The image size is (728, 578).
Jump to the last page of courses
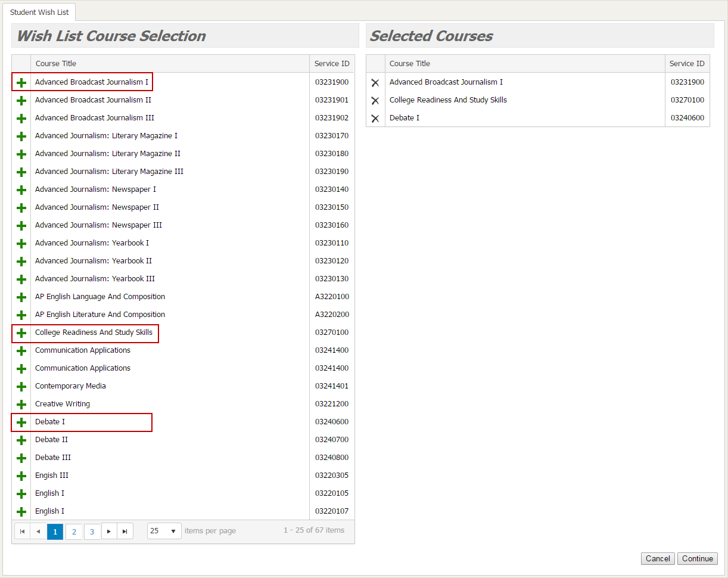click(125, 531)
